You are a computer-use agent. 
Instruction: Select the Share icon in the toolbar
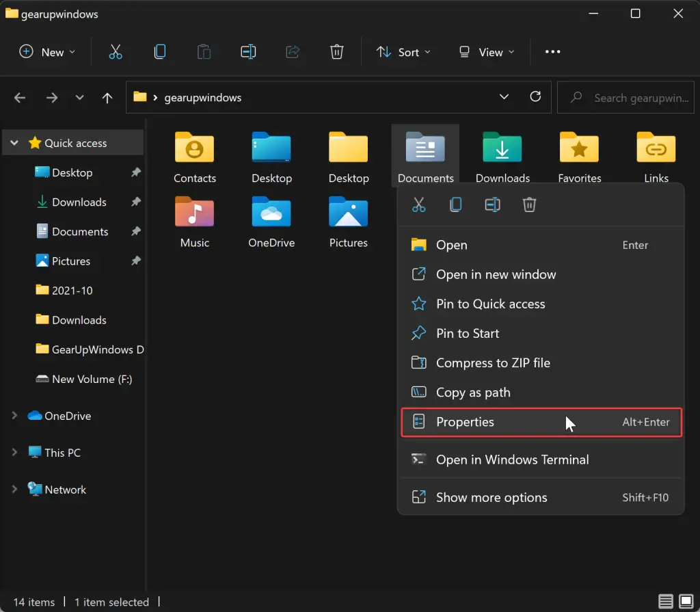(x=292, y=51)
